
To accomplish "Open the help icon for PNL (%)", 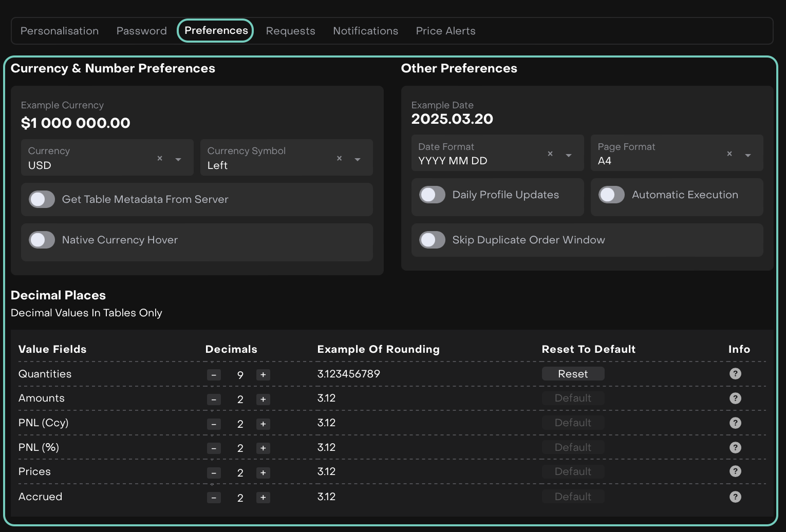I will pos(735,447).
